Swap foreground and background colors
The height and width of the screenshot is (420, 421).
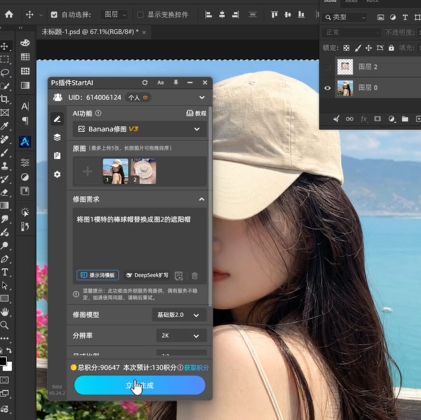click(x=8, y=350)
